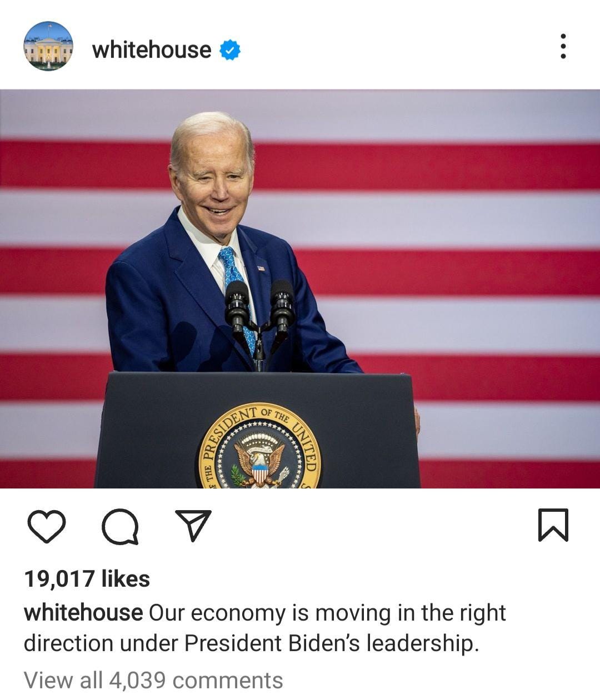View the 19,017 likes list

(87, 579)
